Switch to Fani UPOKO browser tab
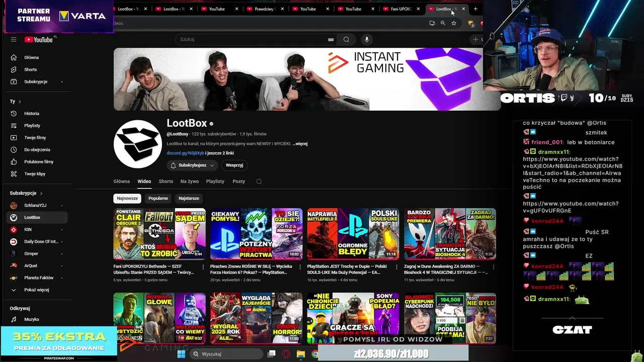644x362 pixels. pyautogui.click(x=401, y=9)
